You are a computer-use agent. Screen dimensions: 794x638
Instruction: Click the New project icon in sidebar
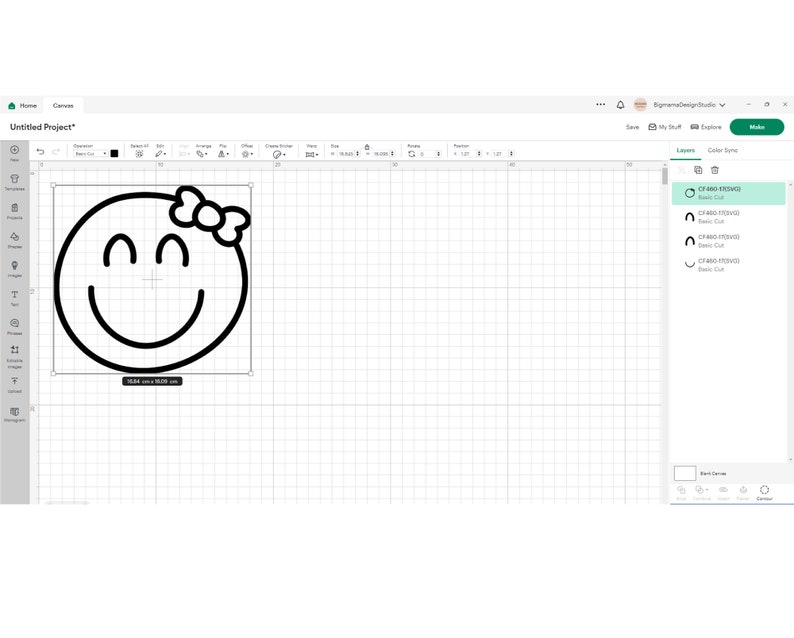[x=15, y=153]
